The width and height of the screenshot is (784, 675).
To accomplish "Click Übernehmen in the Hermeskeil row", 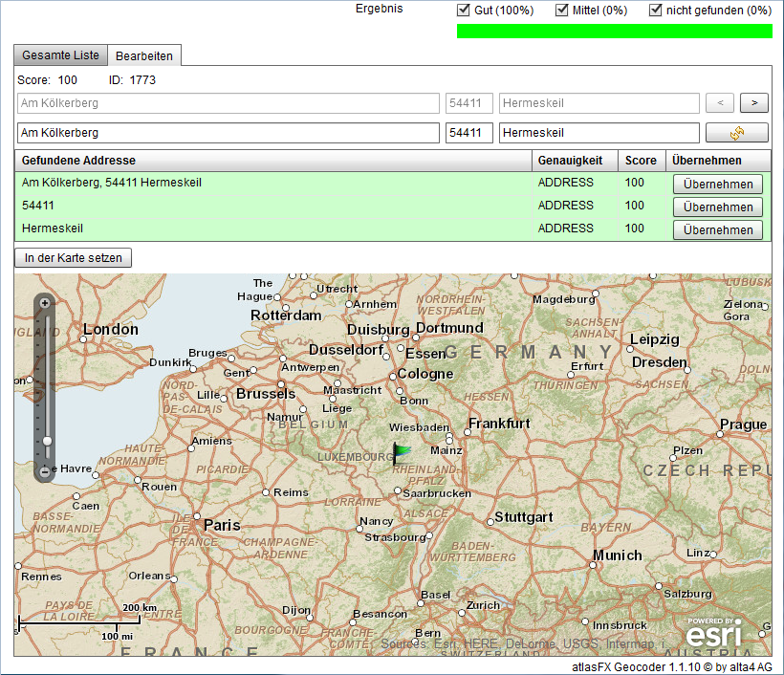I will (718, 230).
